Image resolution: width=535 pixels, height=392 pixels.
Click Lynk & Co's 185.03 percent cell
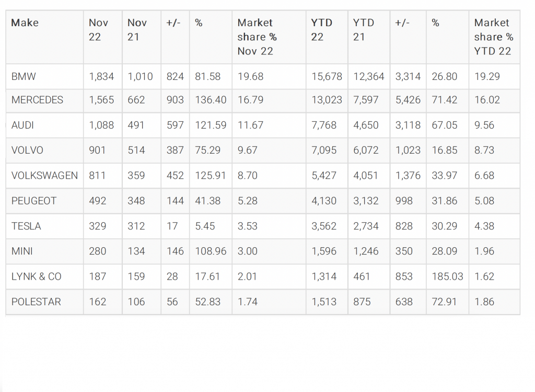click(447, 276)
